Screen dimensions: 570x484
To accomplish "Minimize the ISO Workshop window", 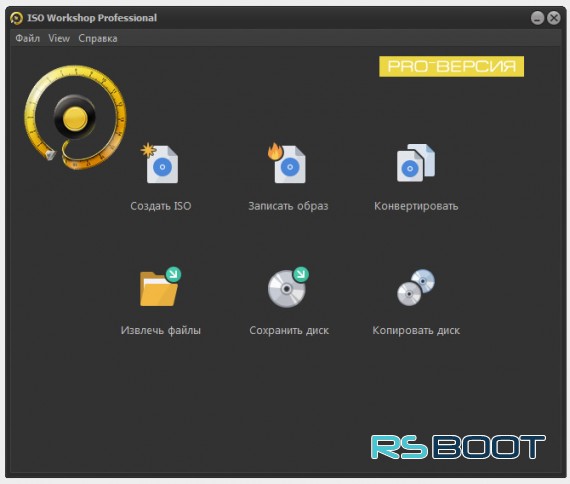I will click(x=537, y=18).
